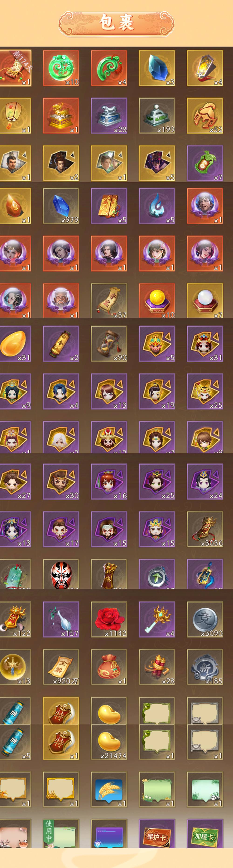Viewport: 233px width, 868px height.
Task: Click the red opera mask item
Action: (x=61, y=574)
